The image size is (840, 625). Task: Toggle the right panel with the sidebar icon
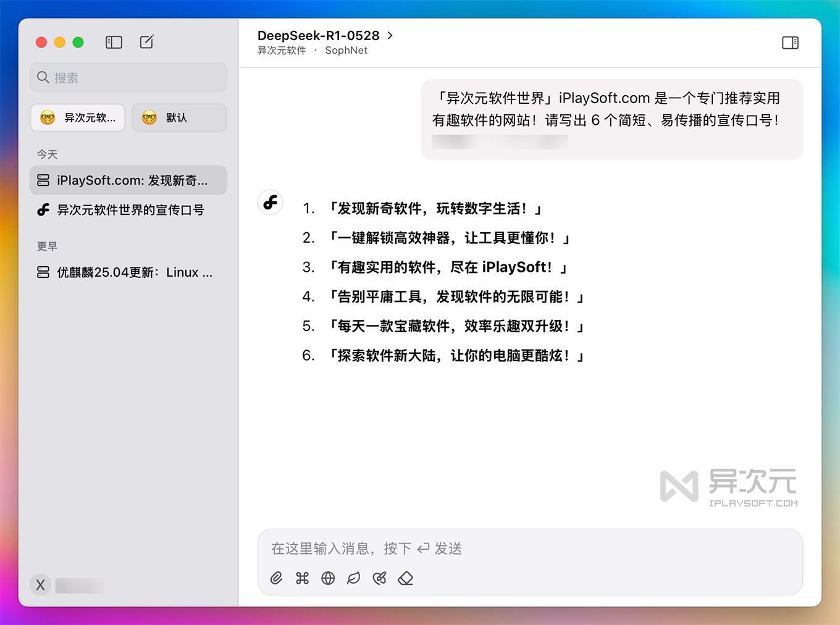pyautogui.click(x=790, y=43)
